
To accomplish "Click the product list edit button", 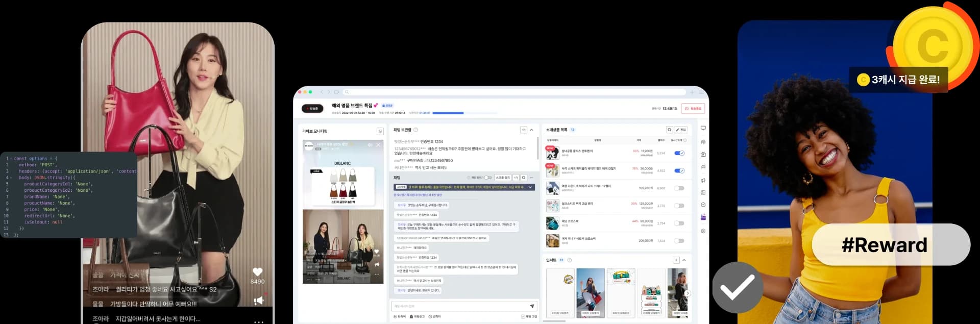I will (x=681, y=130).
